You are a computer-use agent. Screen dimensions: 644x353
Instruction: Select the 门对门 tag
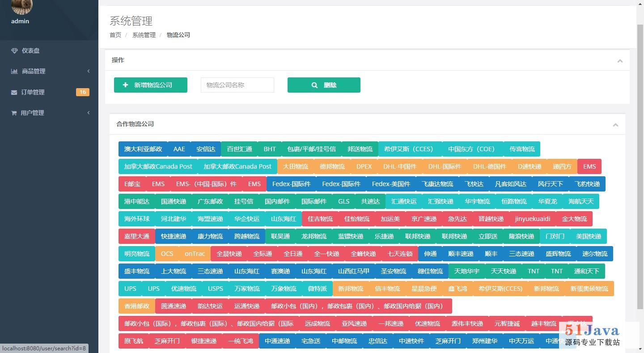coord(555,236)
